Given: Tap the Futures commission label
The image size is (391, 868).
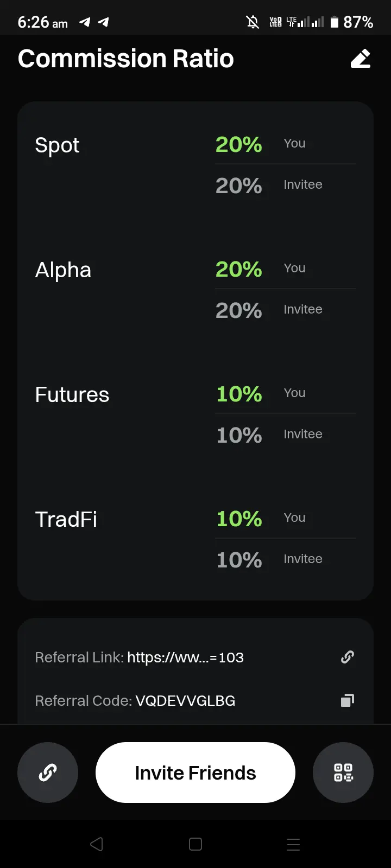Looking at the screenshot, I should (72, 395).
